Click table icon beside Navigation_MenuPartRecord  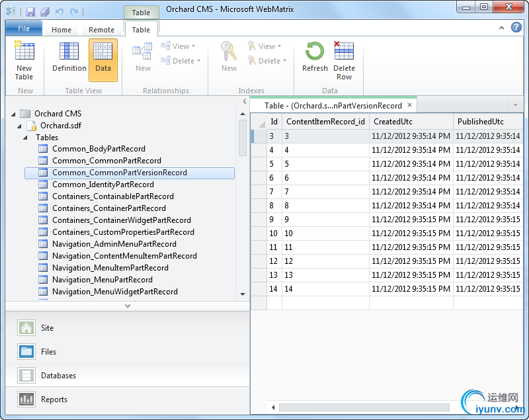(43, 280)
